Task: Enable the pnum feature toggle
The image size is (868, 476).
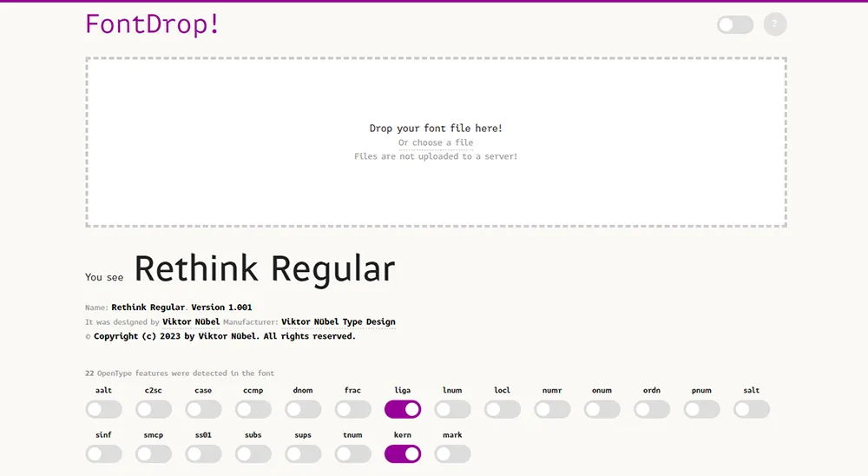Action: click(702, 409)
